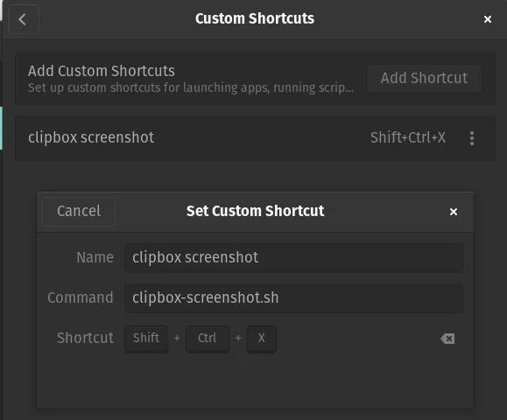Click the Shift key in Shortcut
507x420 pixels.
tap(146, 339)
